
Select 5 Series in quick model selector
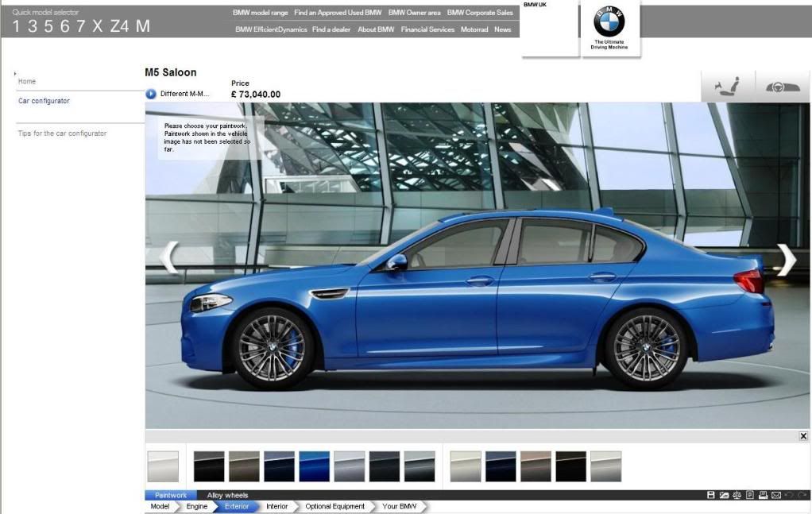point(48,26)
